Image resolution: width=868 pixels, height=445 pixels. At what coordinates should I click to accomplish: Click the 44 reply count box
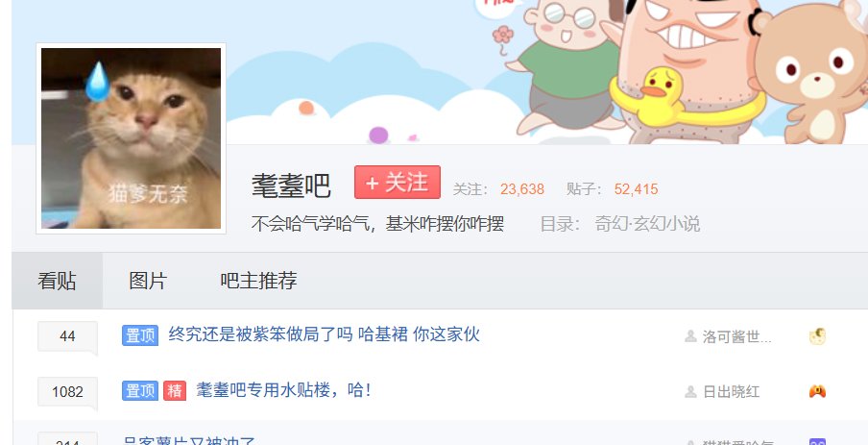(x=67, y=335)
